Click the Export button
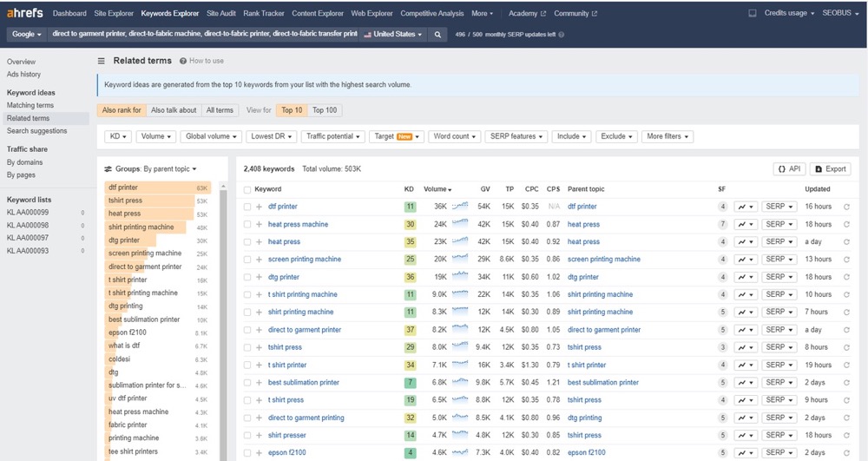The image size is (868, 461). pos(831,168)
